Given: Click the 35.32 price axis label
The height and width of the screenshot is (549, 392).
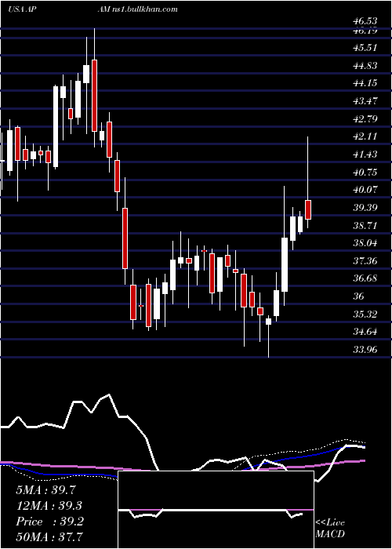Looking at the screenshot, I should point(365,314).
